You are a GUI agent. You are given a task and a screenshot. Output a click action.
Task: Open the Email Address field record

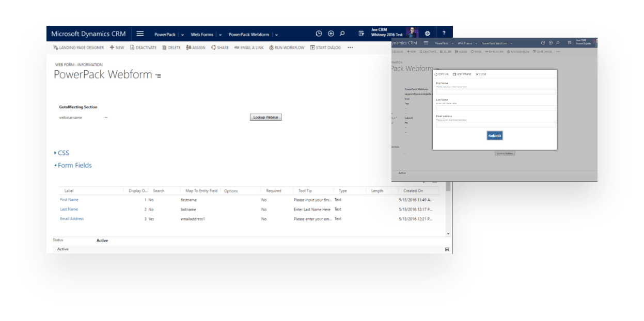point(72,218)
